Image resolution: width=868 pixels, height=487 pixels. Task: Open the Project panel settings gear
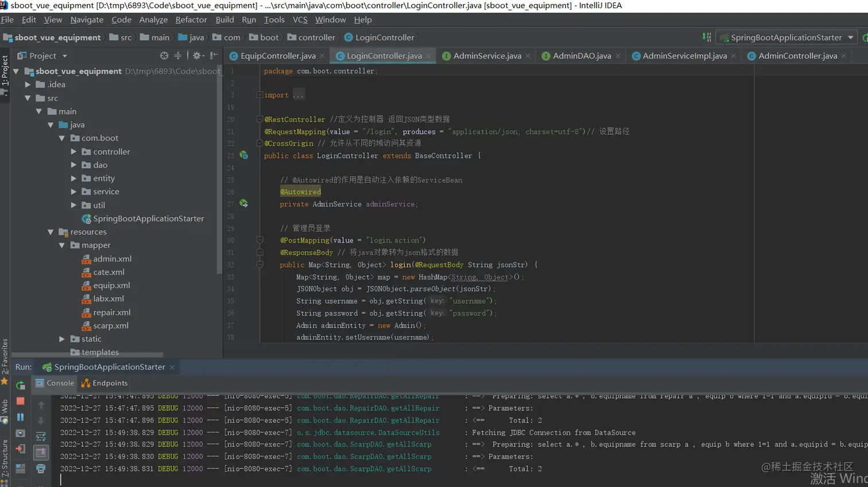[196, 56]
